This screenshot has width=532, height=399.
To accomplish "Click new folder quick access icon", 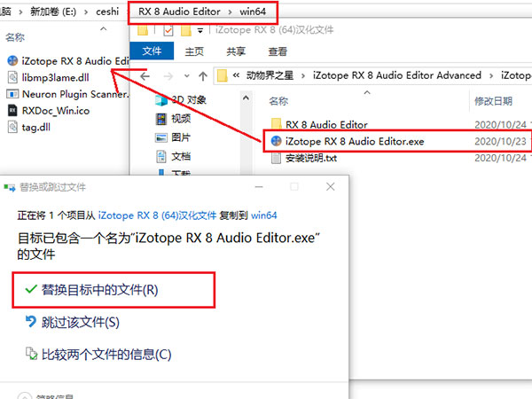I will pos(186,30).
